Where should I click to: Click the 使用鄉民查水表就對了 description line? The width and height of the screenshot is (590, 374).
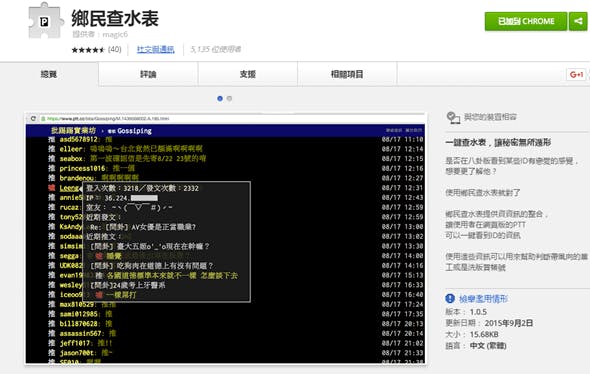point(483,193)
